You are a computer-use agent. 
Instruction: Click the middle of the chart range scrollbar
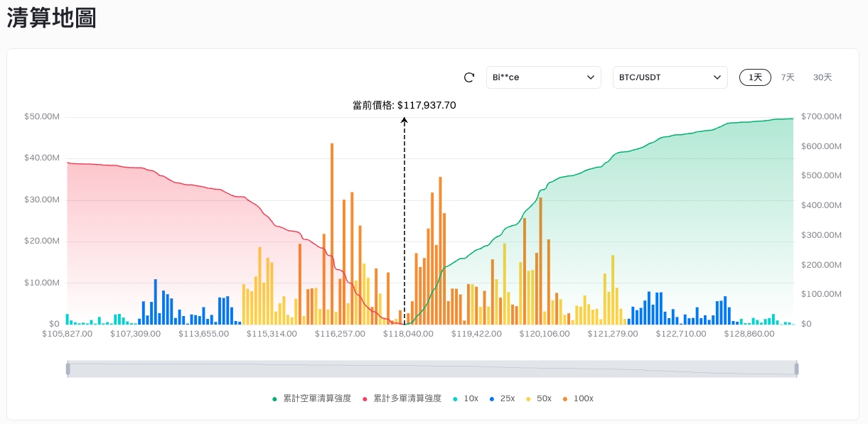[x=432, y=369]
